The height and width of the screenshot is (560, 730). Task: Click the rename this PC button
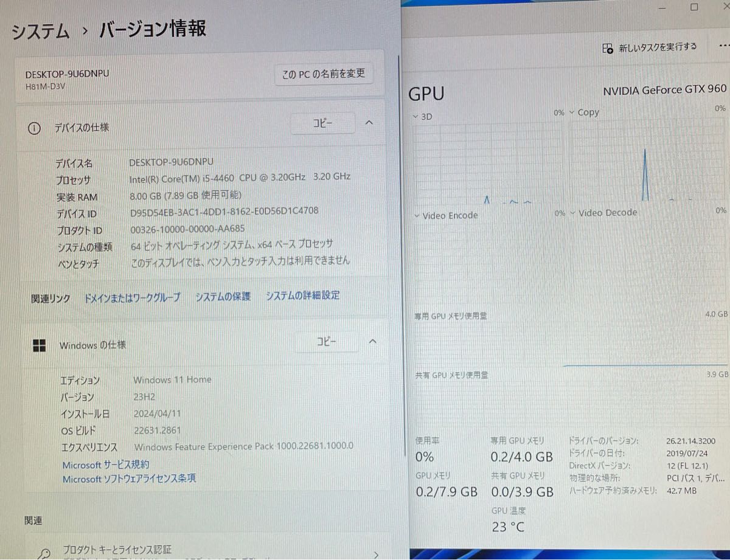323,74
